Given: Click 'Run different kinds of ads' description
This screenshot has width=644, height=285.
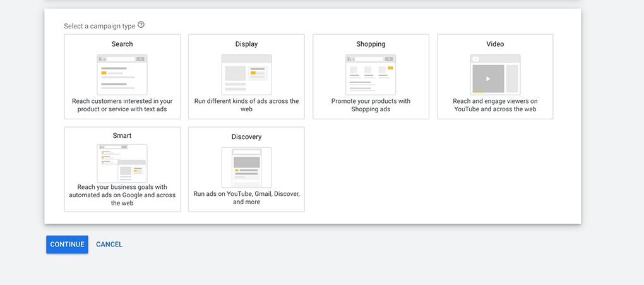Looking at the screenshot, I should 246,106.
